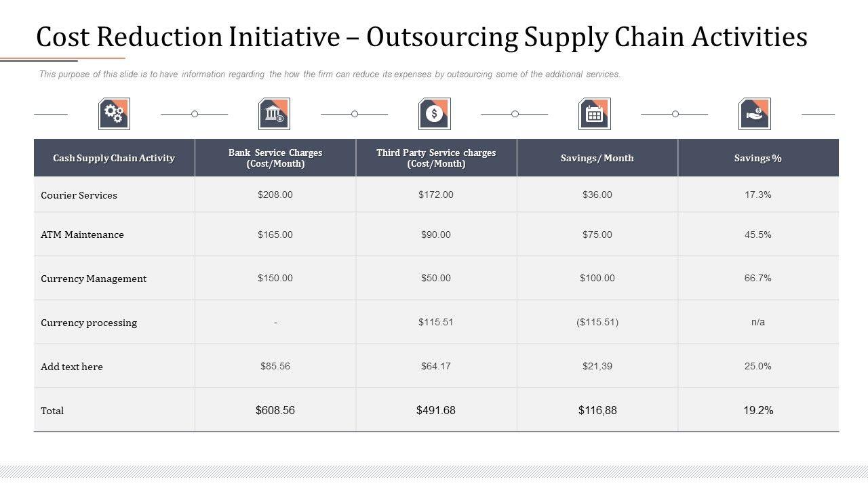
Task: Select the Third Party Service charges header
Action: [x=436, y=158]
